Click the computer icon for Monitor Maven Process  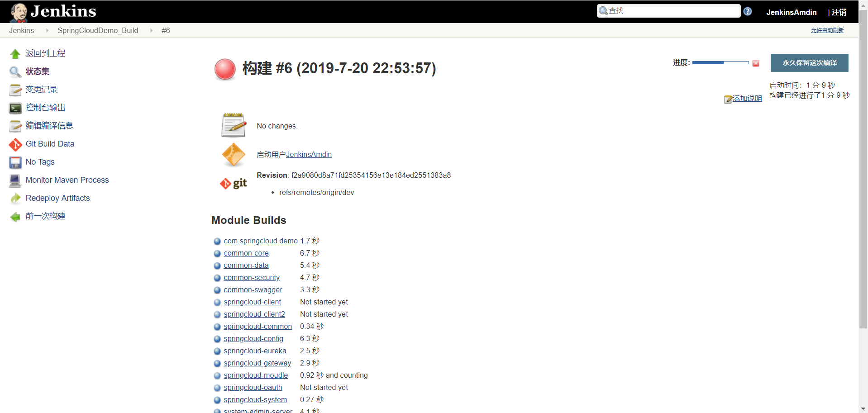(15, 180)
